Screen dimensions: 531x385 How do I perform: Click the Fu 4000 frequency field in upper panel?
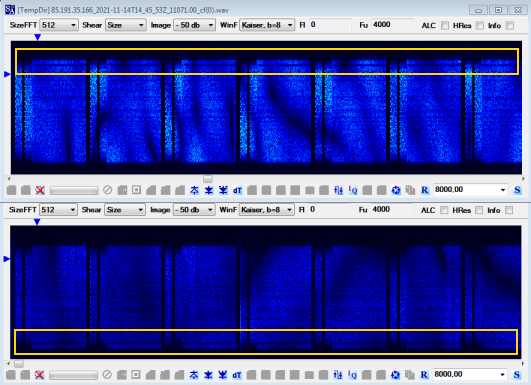click(392, 25)
